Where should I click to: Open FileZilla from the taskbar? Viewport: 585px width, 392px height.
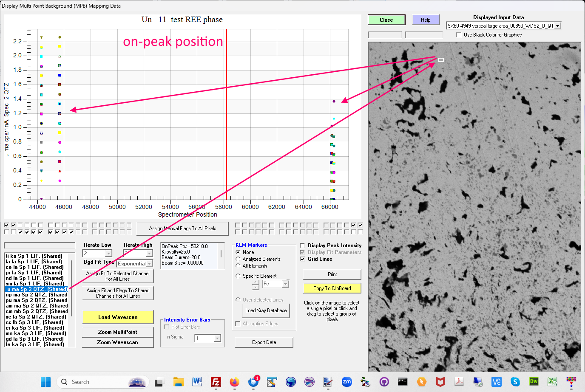pos(216,382)
